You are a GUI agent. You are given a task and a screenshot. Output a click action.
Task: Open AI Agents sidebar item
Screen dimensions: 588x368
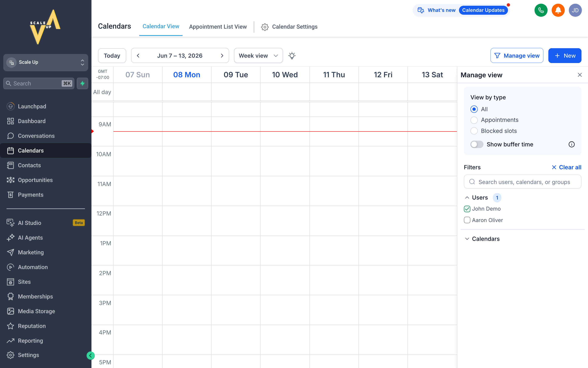46,238
